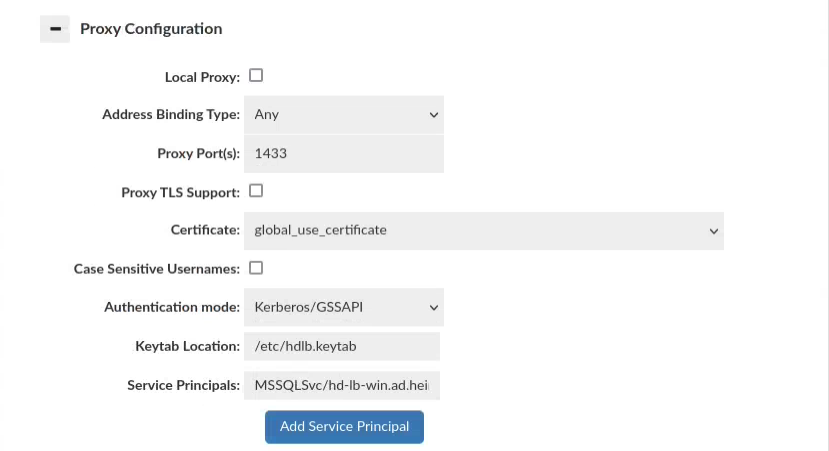Click the Proxy Port(s) label
Screen dimensions: 829x451
[198, 154]
